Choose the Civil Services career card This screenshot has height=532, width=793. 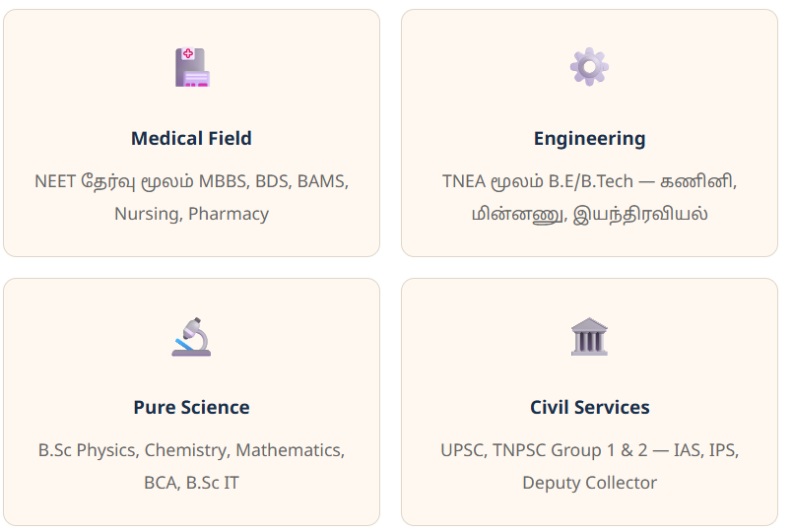tap(589, 402)
